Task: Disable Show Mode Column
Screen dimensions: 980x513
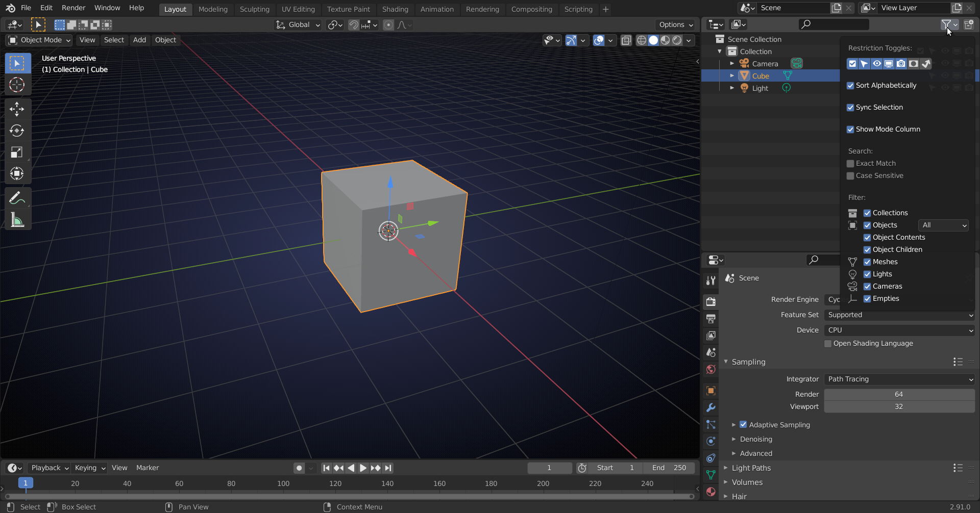Action: pos(850,130)
